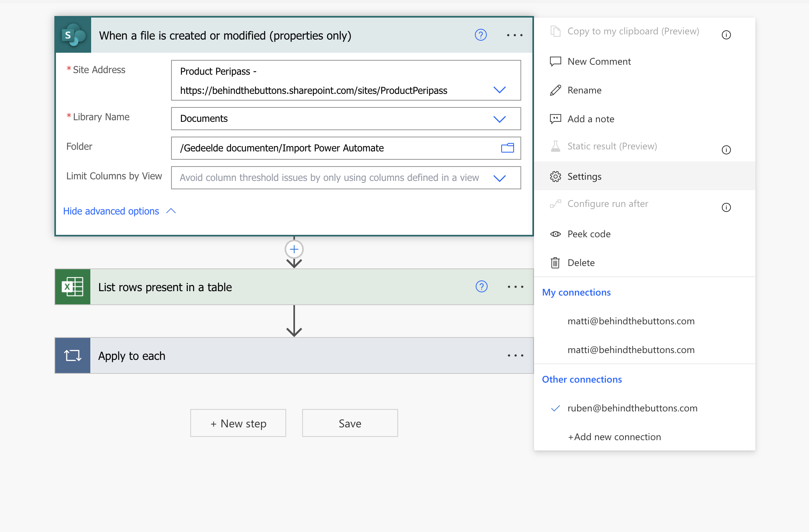The image size is (809, 532).
Task: Click the Other connections heading
Action: click(x=582, y=379)
